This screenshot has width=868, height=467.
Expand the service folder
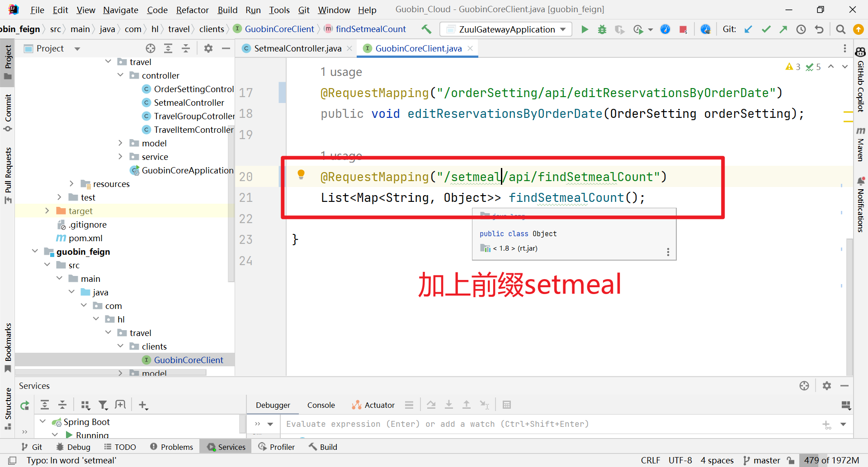tap(120, 156)
